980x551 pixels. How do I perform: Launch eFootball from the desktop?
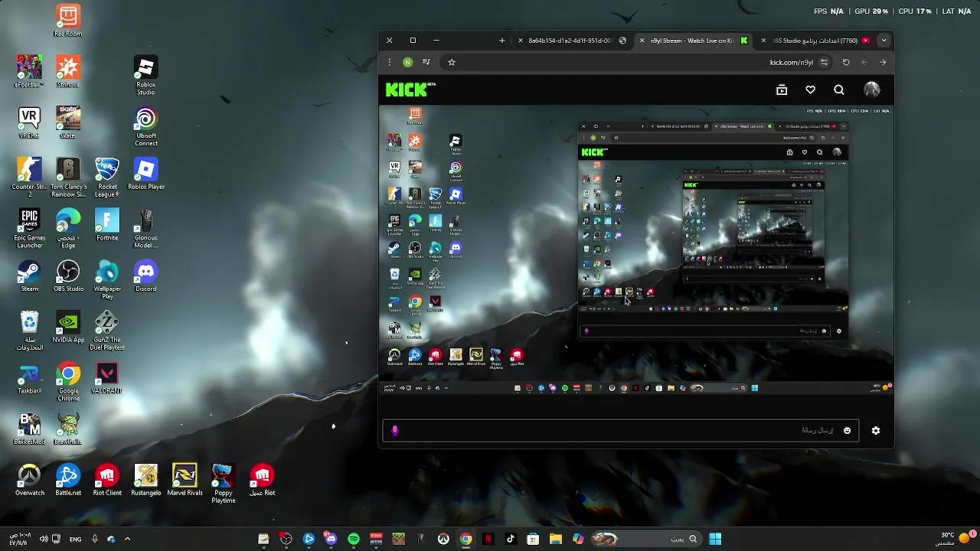click(x=29, y=71)
